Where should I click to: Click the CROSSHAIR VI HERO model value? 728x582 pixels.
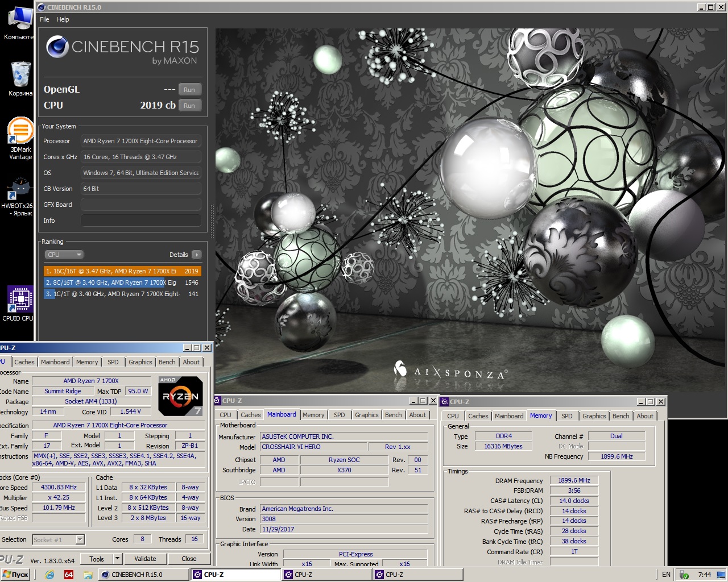(x=313, y=447)
